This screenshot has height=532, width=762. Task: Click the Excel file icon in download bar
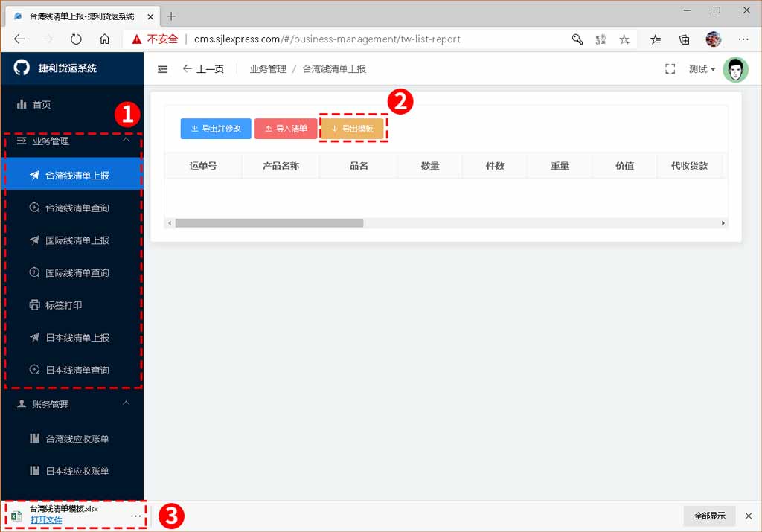coord(16,516)
